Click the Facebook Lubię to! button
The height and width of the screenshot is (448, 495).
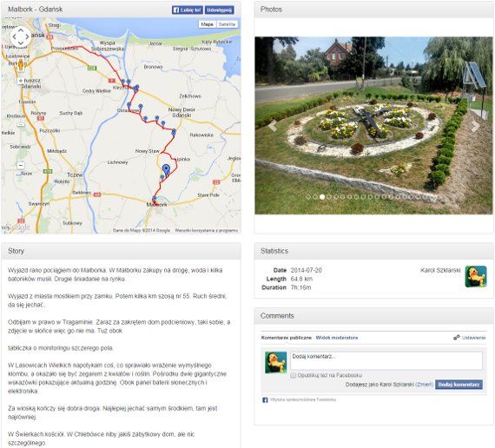188,10
